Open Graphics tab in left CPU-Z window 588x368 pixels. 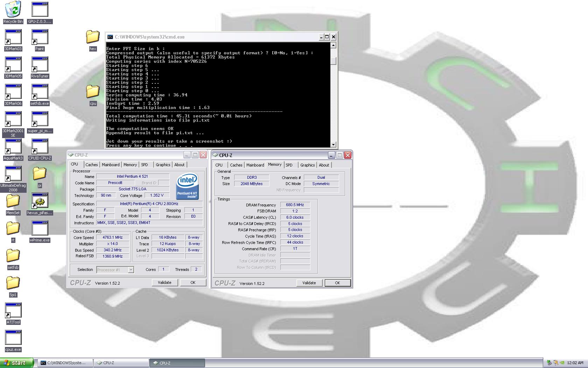(163, 165)
